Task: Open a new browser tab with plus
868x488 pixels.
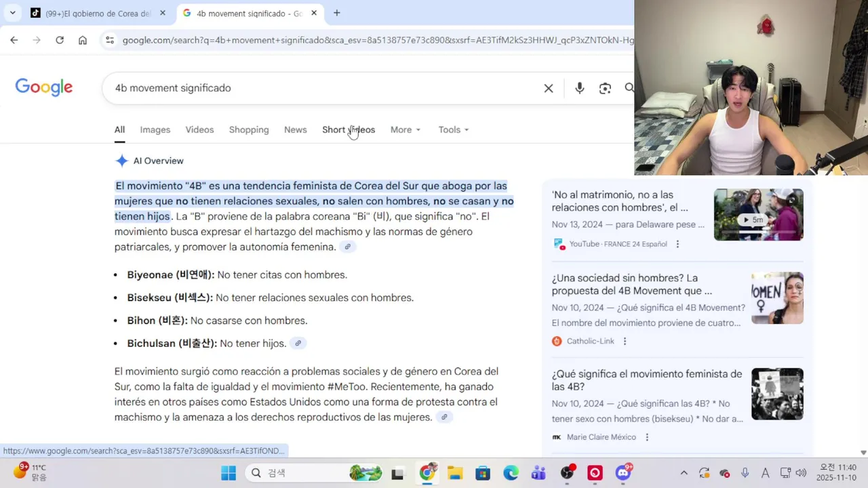Action: tap(336, 13)
